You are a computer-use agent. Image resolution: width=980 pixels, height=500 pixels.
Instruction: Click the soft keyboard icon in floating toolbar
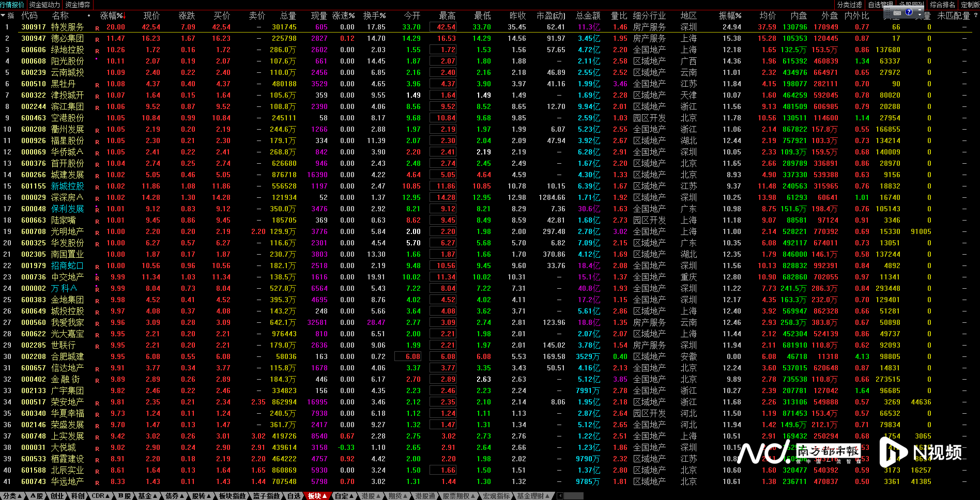(x=897, y=12)
